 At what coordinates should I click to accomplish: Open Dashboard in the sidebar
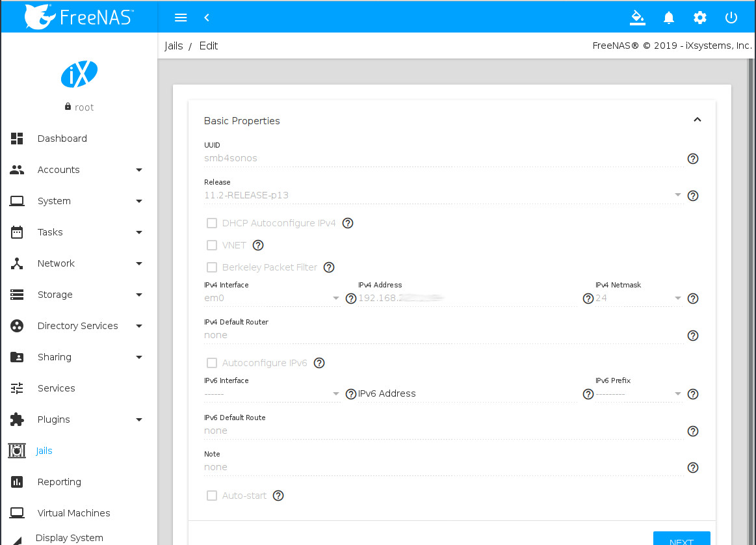click(x=62, y=139)
